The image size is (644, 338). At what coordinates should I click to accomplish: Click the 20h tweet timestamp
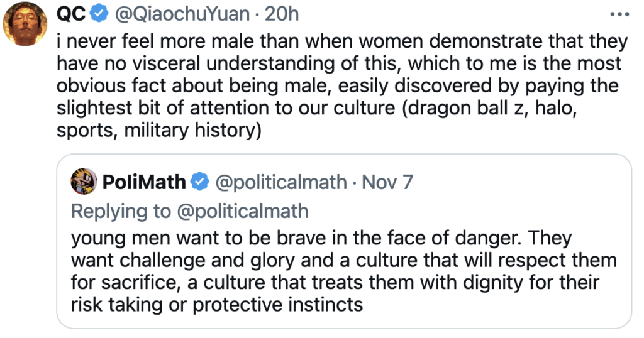[282, 14]
